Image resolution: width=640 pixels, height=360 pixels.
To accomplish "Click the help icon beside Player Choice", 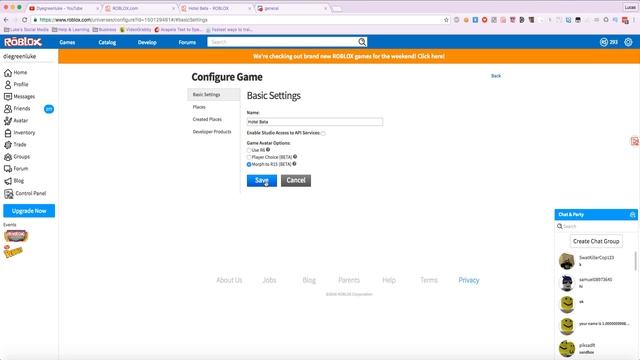I will click(x=295, y=157).
